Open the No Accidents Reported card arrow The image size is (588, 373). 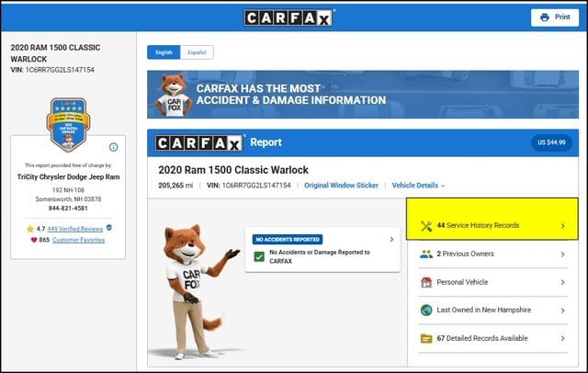point(391,240)
